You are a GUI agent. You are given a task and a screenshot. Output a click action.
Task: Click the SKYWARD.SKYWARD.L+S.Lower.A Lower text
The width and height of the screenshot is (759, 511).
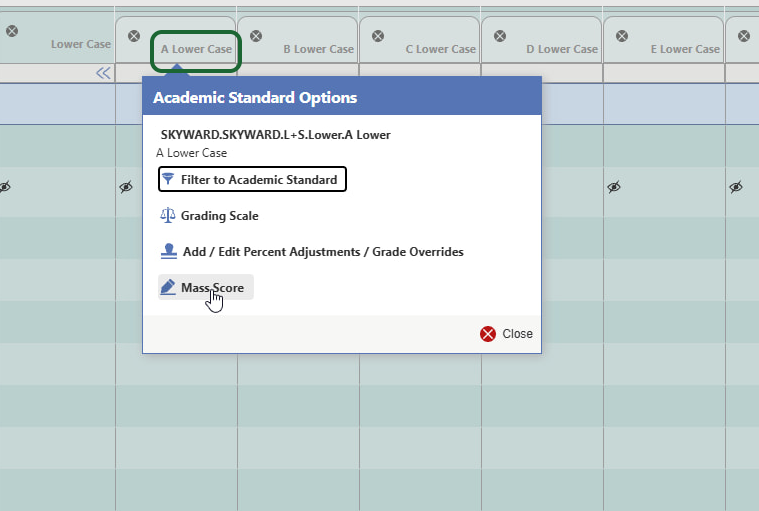pos(275,135)
